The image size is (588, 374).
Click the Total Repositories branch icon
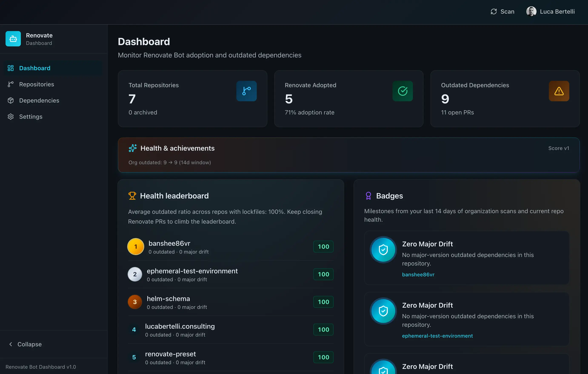click(x=246, y=91)
